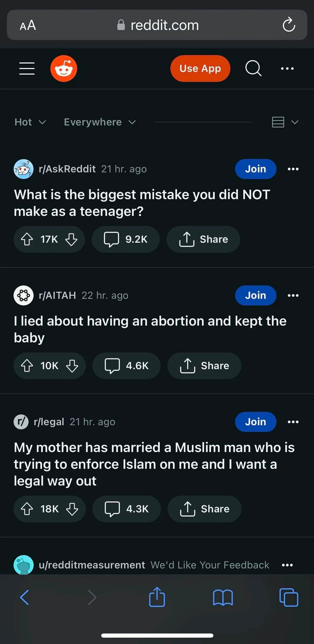
Task: Tap the Reddit Snoo logo
Action: coord(64,69)
